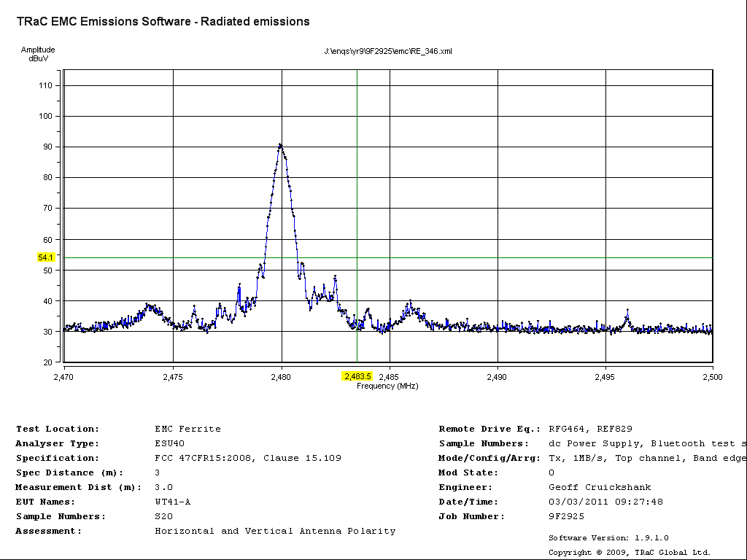Select the Engineer name Geoff Cruickshank

click(x=600, y=487)
